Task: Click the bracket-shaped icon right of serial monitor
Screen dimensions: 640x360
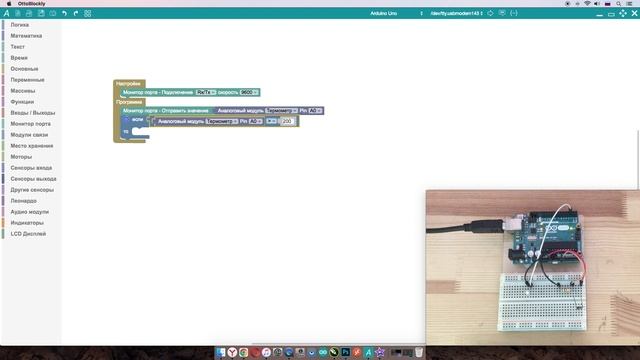Action: pos(514,13)
